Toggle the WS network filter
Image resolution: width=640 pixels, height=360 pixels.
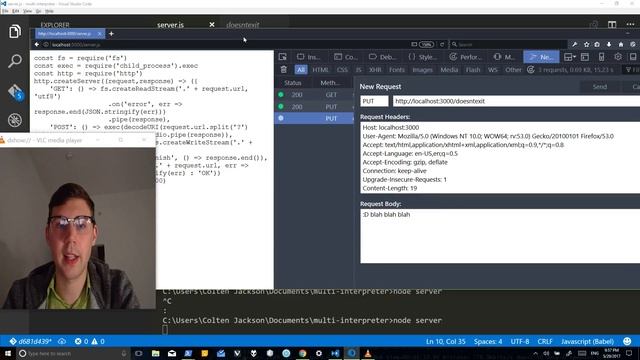pos(493,70)
